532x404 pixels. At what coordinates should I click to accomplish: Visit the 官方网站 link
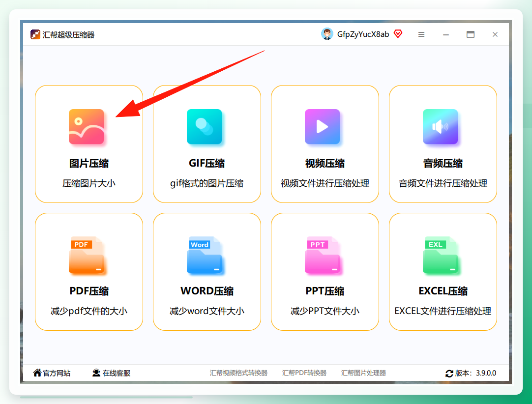point(57,373)
